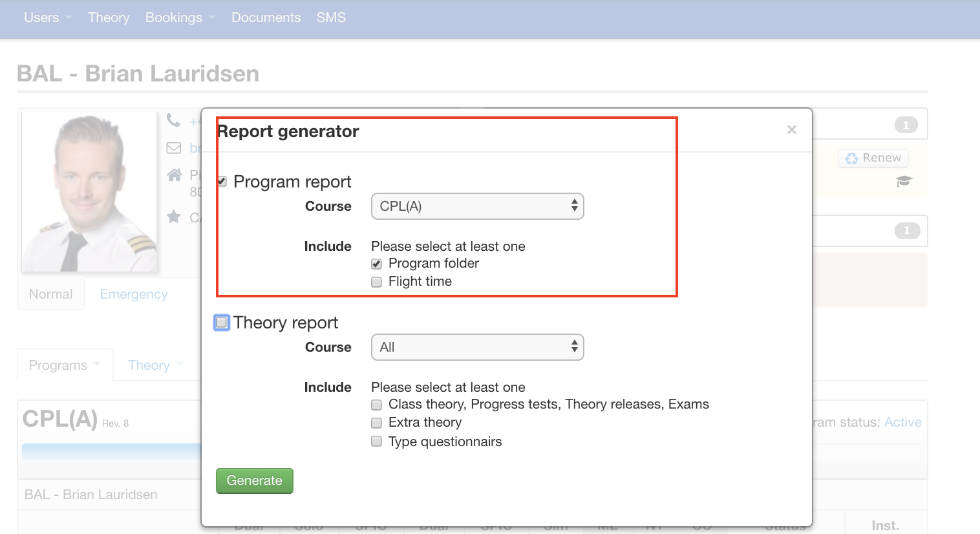Tick the Theory report checkbox
This screenshot has height=534, width=980.
point(222,322)
